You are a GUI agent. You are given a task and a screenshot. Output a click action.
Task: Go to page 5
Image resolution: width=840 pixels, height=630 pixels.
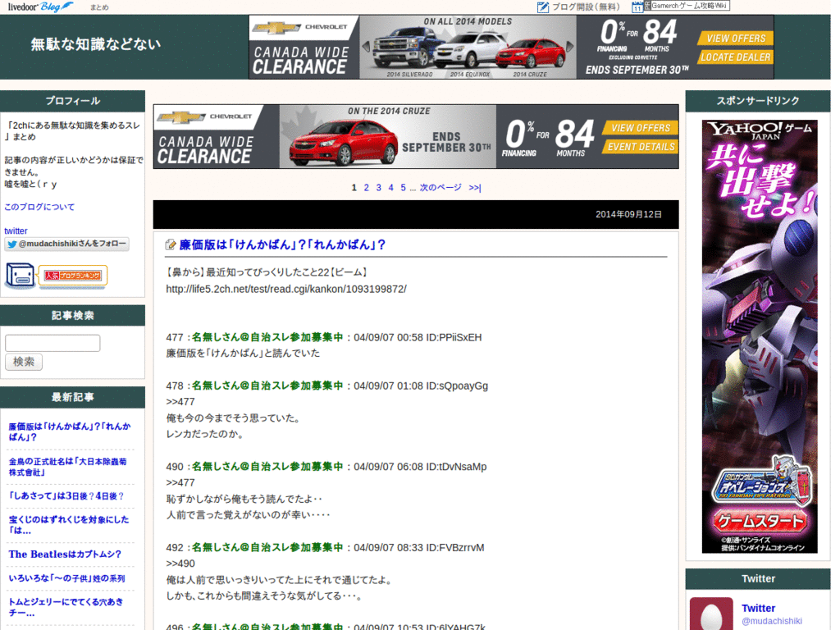(x=404, y=188)
